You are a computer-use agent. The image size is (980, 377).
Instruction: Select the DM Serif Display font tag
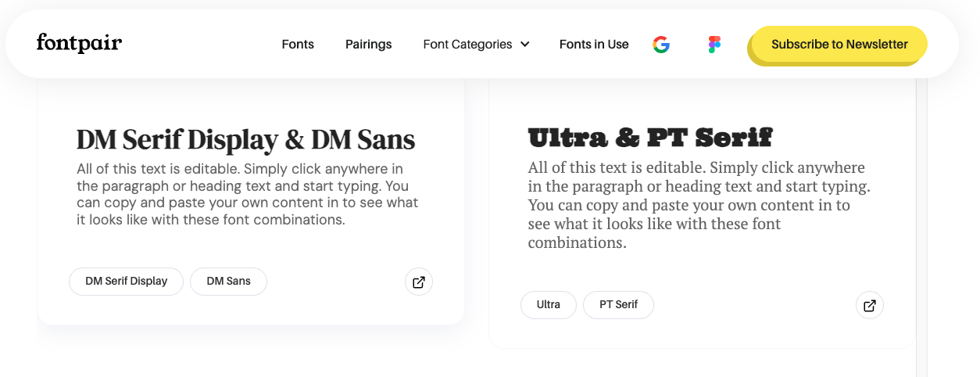tap(127, 282)
